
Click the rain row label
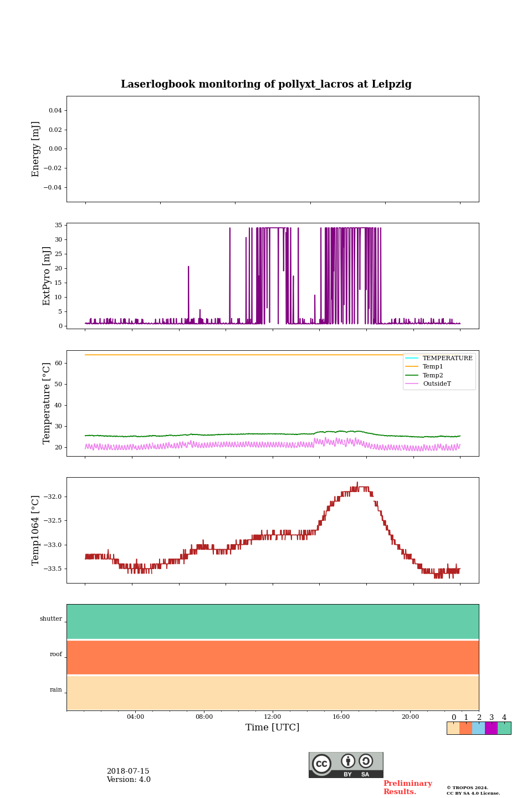click(x=56, y=690)
